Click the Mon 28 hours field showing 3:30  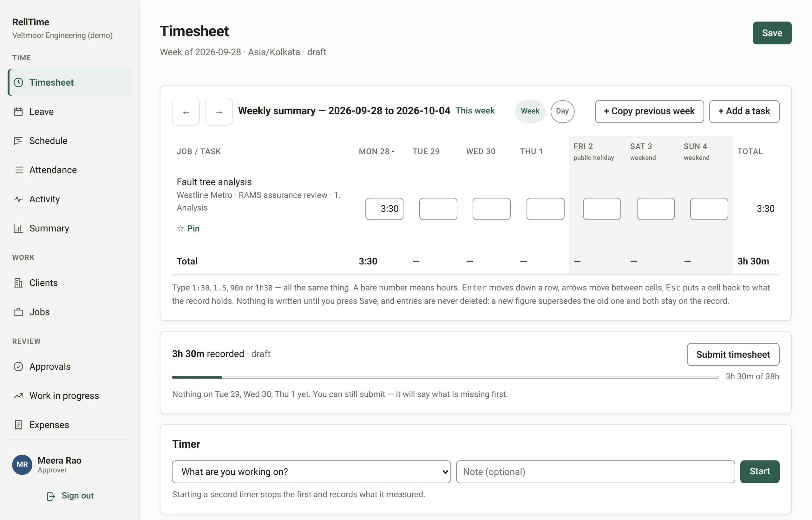(384, 209)
